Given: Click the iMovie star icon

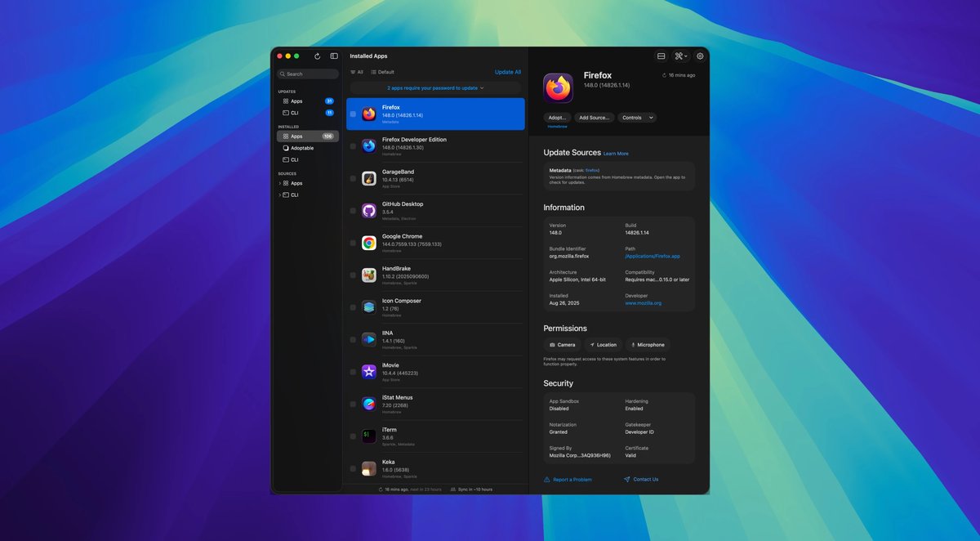Looking at the screenshot, I should (369, 372).
